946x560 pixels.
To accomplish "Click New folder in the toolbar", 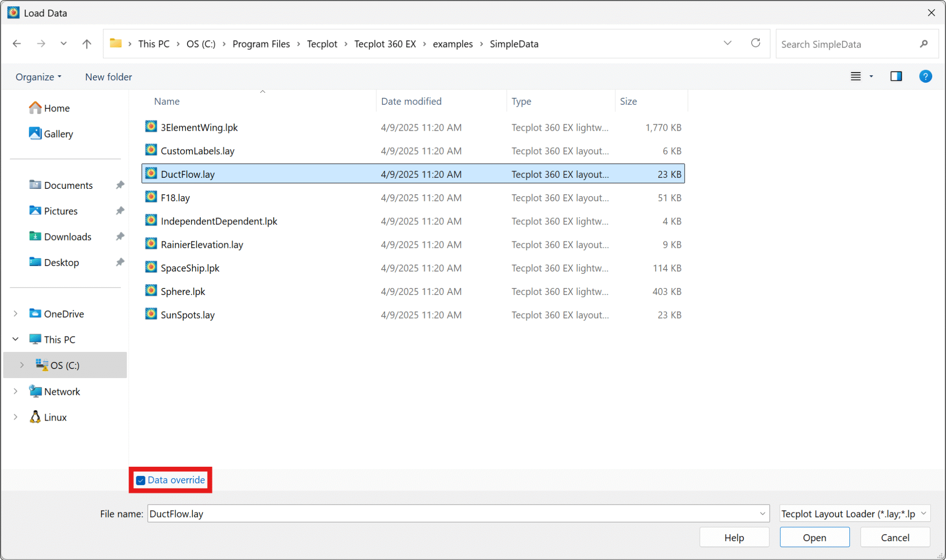I will pyautogui.click(x=109, y=77).
